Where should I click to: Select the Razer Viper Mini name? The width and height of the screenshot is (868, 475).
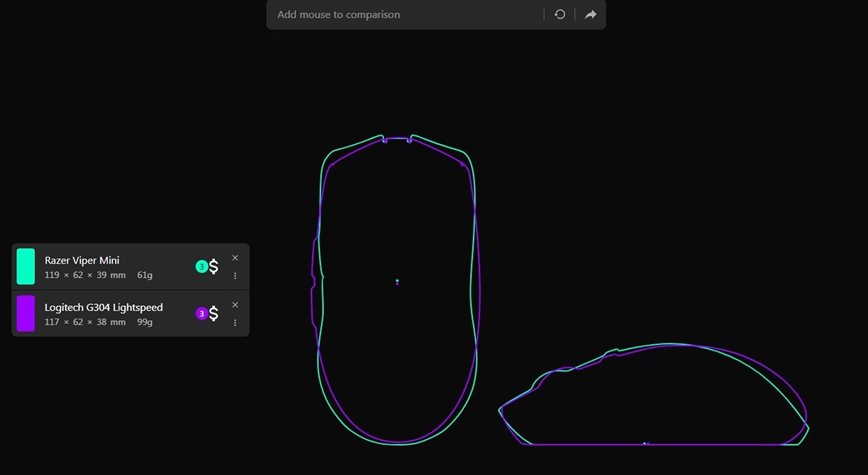point(82,260)
